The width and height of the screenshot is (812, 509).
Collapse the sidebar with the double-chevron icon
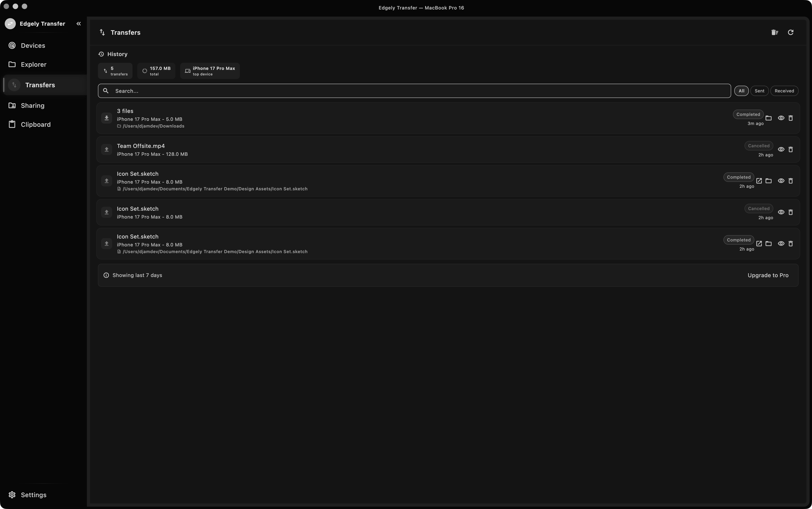tap(78, 23)
